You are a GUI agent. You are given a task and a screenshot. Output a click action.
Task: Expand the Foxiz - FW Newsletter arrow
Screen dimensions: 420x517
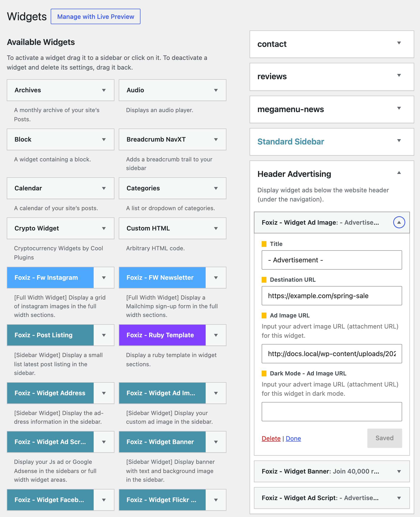[216, 278]
